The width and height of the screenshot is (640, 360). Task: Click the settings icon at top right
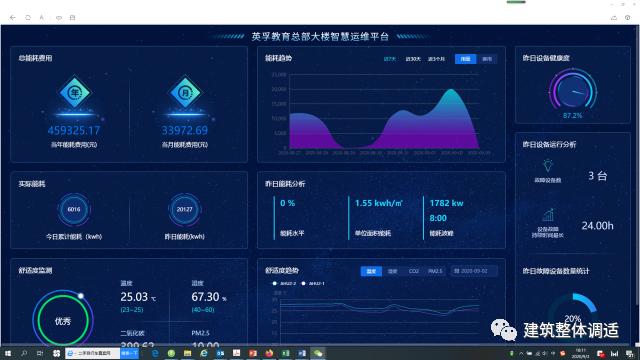pyautogui.click(x=627, y=18)
